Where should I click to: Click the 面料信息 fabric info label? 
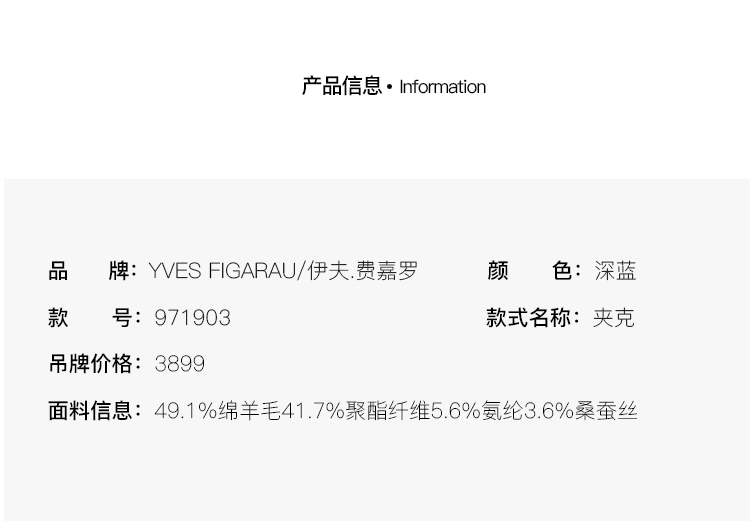point(93,411)
